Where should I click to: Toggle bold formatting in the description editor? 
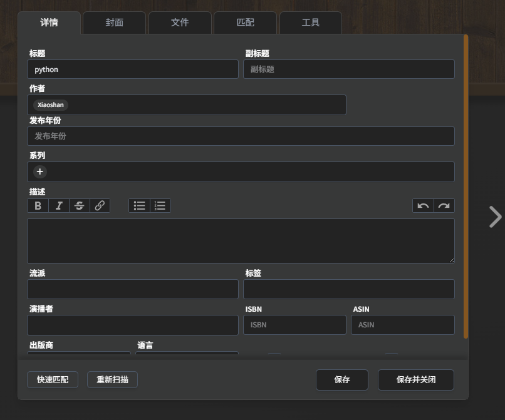tap(38, 205)
